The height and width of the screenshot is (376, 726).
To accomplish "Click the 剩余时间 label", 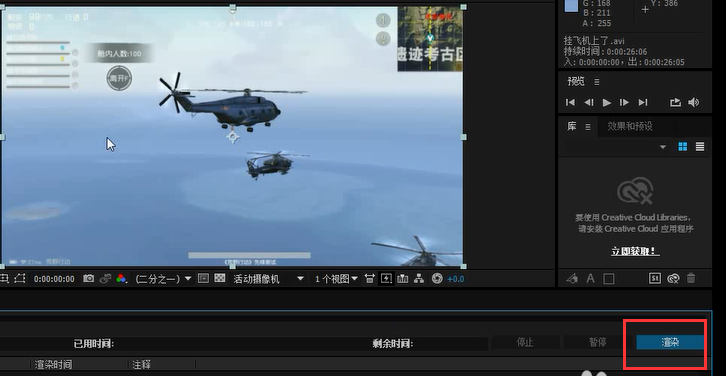I will [393, 344].
